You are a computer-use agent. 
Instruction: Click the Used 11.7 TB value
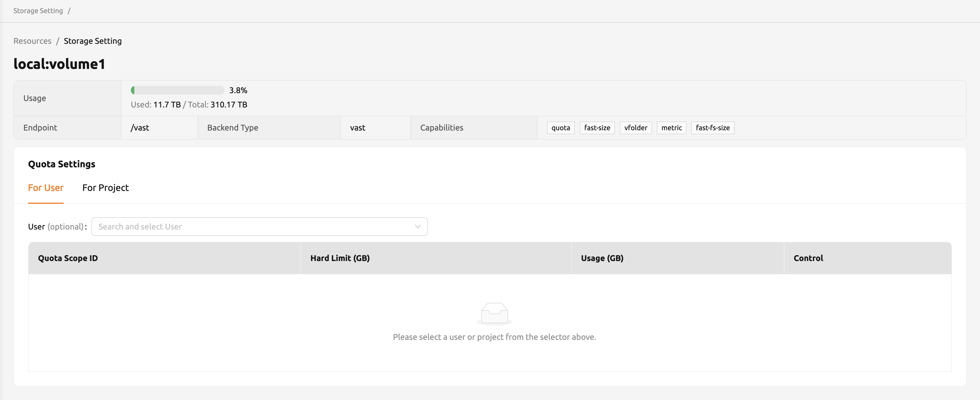point(167,105)
